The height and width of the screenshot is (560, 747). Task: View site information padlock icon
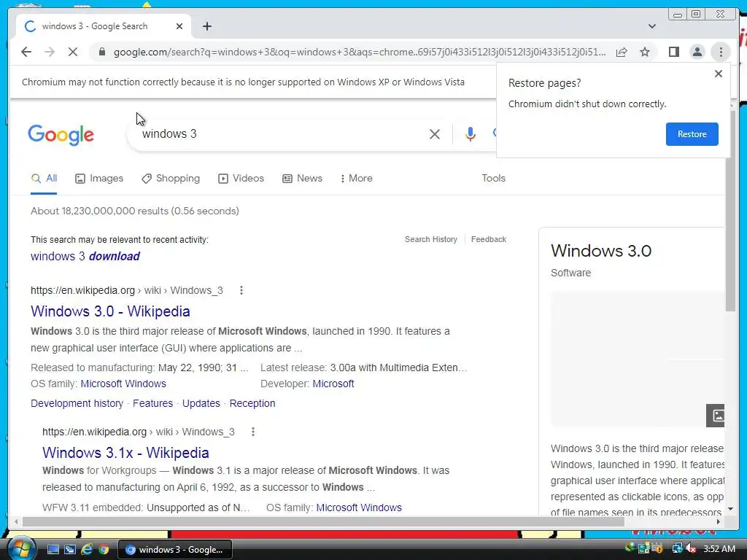(102, 52)
